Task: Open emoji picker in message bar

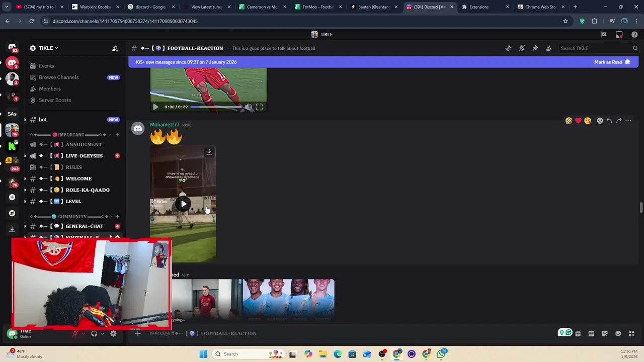Action: point(618,333)
